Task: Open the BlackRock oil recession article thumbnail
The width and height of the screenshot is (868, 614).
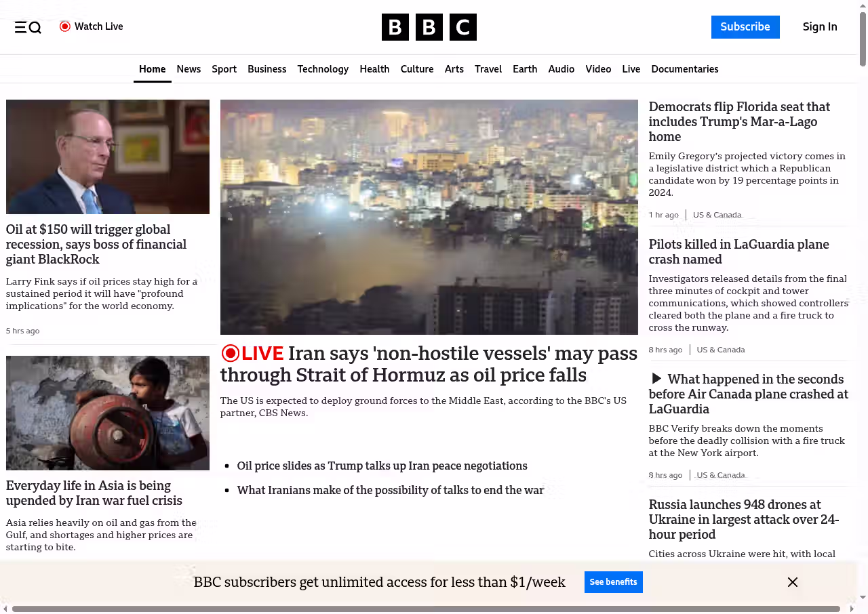Action: [108, 157]
